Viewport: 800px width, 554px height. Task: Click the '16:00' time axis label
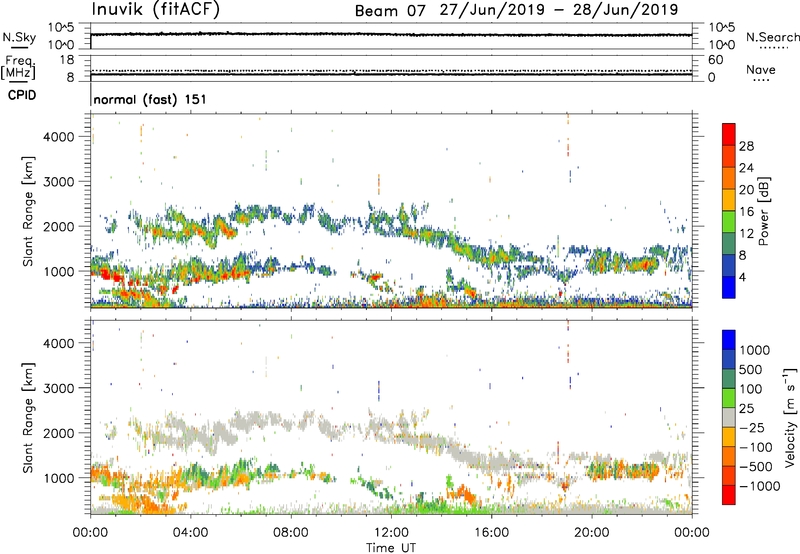(491, 533)
